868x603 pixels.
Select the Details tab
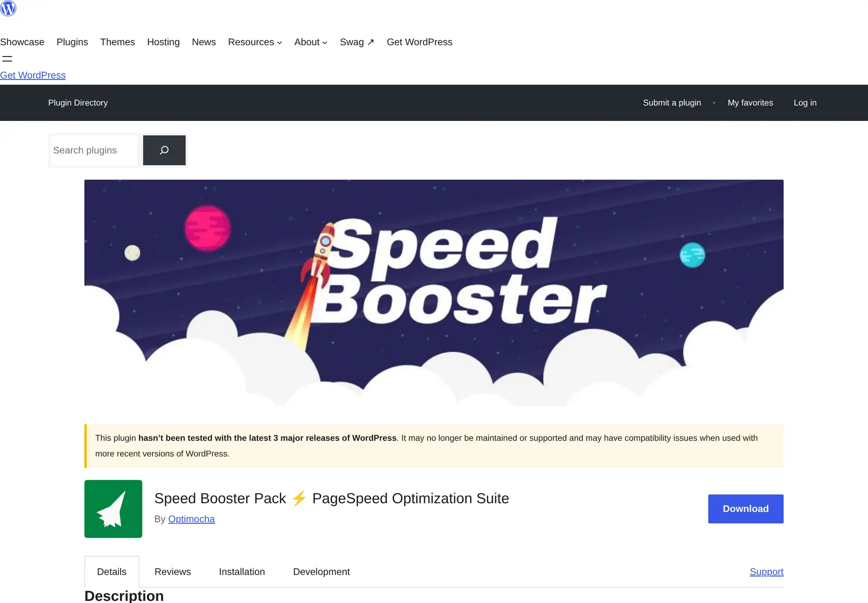coord(112,572)
